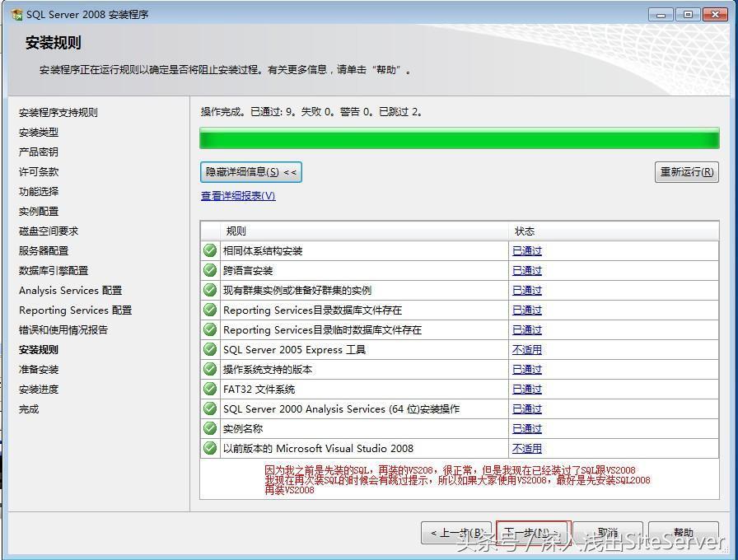The image size is (738, 560).
Task: Select Reporting Services 配置 step in sidebar
Action: 75,310
